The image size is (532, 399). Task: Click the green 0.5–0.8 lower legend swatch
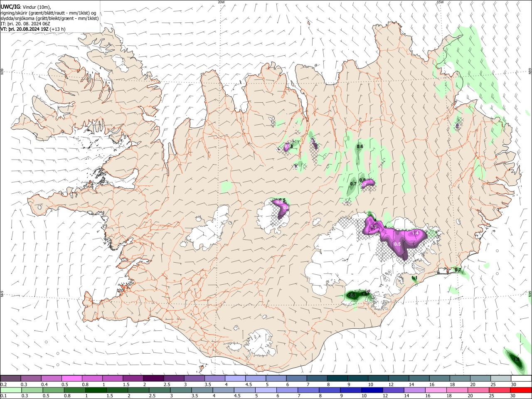click(53, 390)
